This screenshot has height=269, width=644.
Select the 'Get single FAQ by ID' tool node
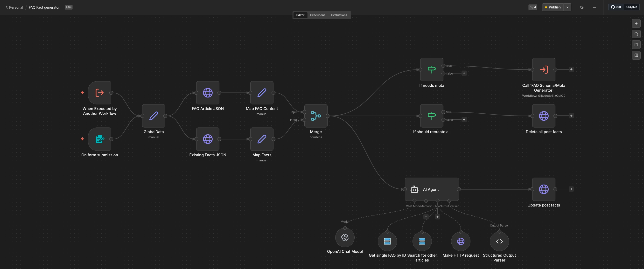[387, 241]
